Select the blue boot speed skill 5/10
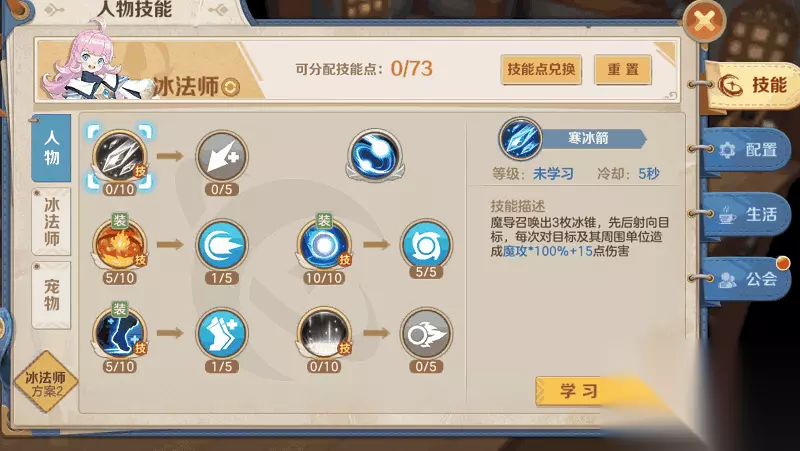This screenshot has width=800, height=451. click(119, 333)
